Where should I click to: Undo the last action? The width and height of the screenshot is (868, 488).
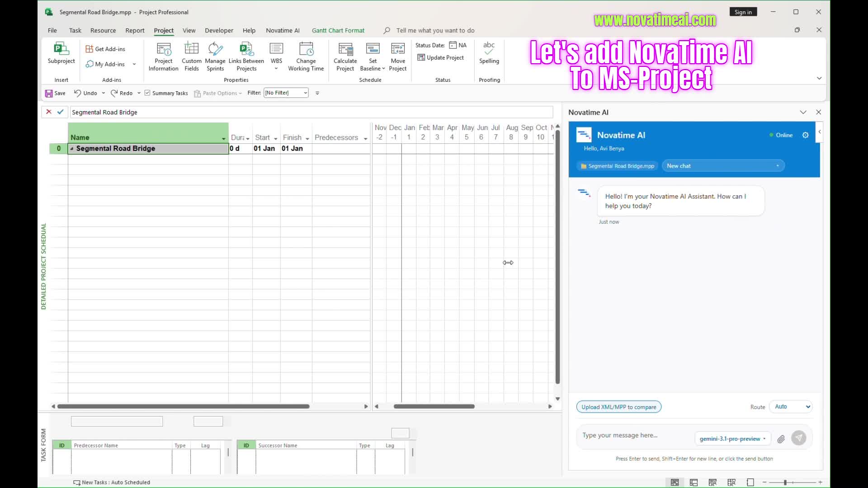85,93
